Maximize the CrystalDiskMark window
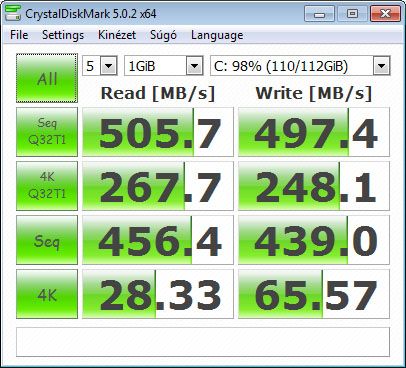The height and width of the screenshot is (368, 406). (352, 14)
